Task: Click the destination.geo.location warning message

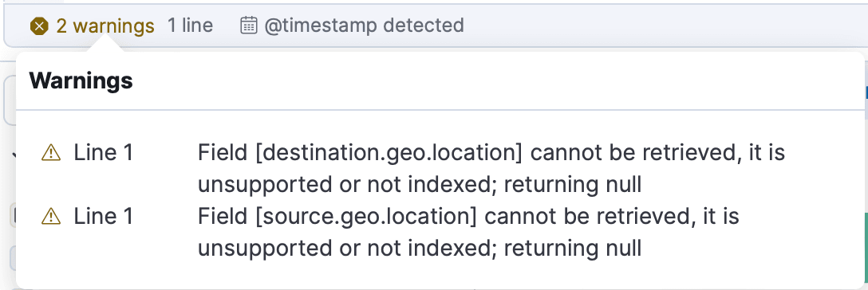Action: click(491, 168)
